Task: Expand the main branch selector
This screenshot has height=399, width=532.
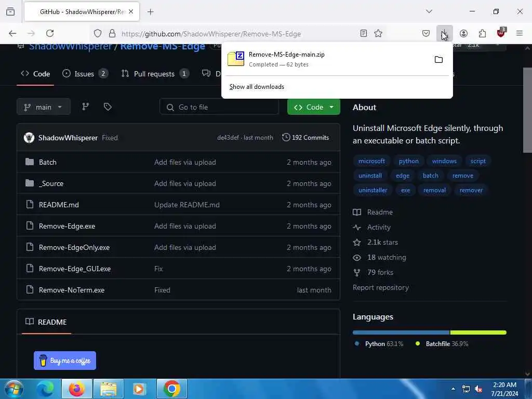Action: point(44,107)
